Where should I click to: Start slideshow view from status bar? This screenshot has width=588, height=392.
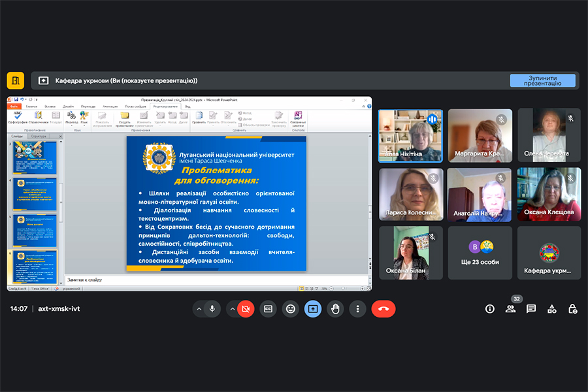pos(316,289)
